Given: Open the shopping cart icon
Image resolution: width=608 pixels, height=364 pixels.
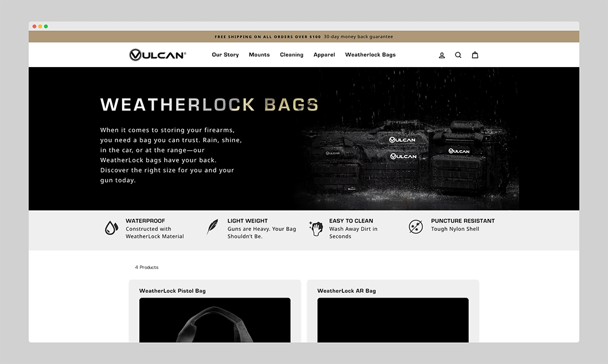Looking at the screenshot, I should pos(475,55).
